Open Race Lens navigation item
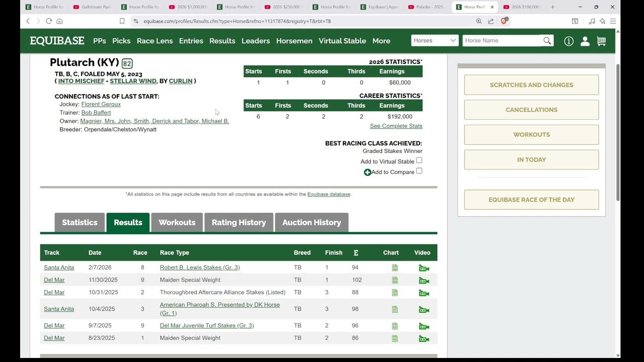 154,41
